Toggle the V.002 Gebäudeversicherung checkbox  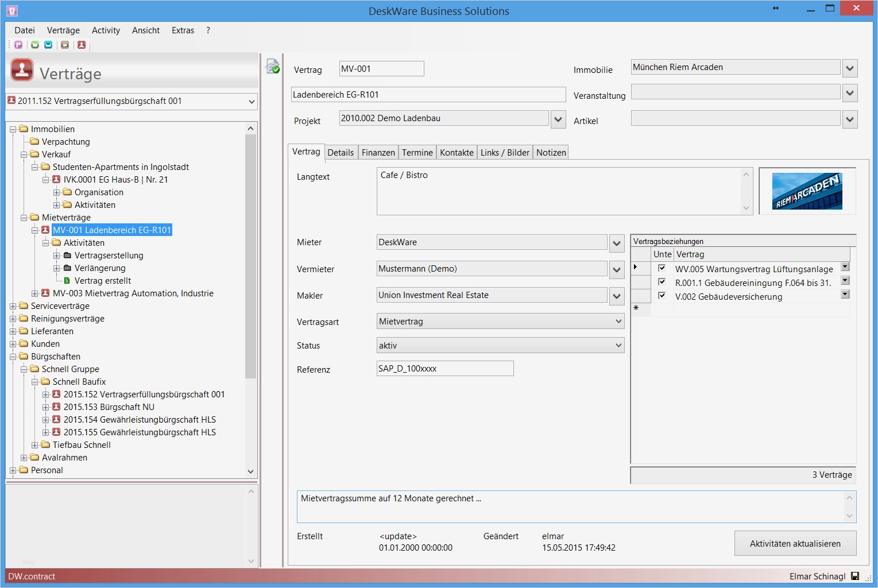(662, 296)
